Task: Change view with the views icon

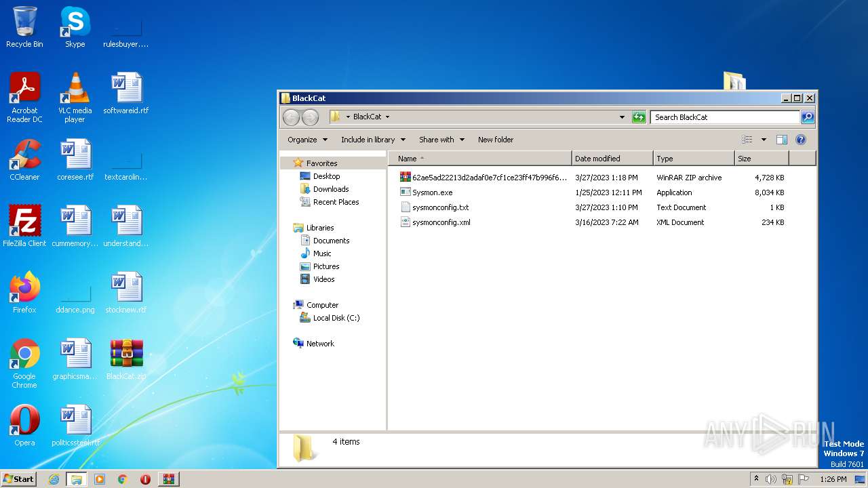Action: [x=747, y=140]
